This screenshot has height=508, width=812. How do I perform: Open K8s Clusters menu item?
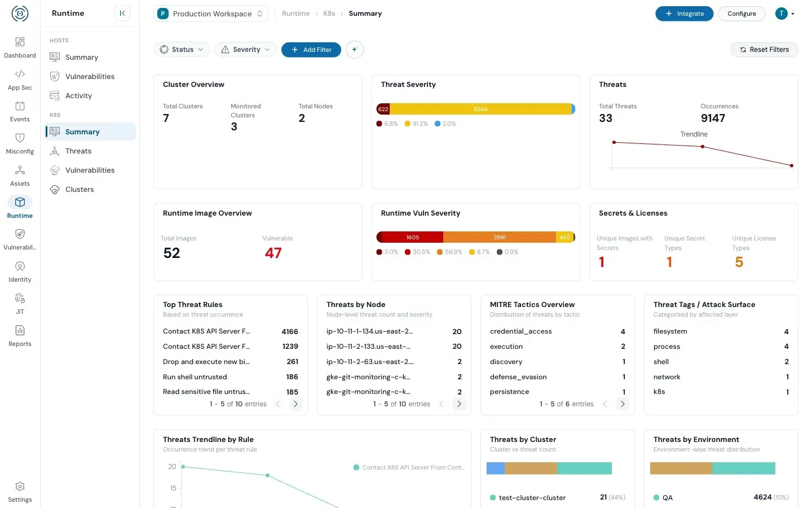pyautogui.click(x=90, y=189)
